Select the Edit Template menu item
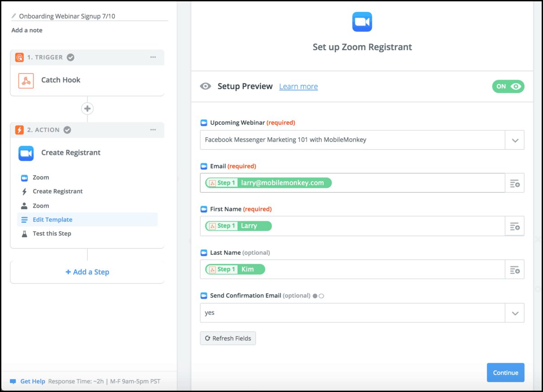 tap(87, 220)
